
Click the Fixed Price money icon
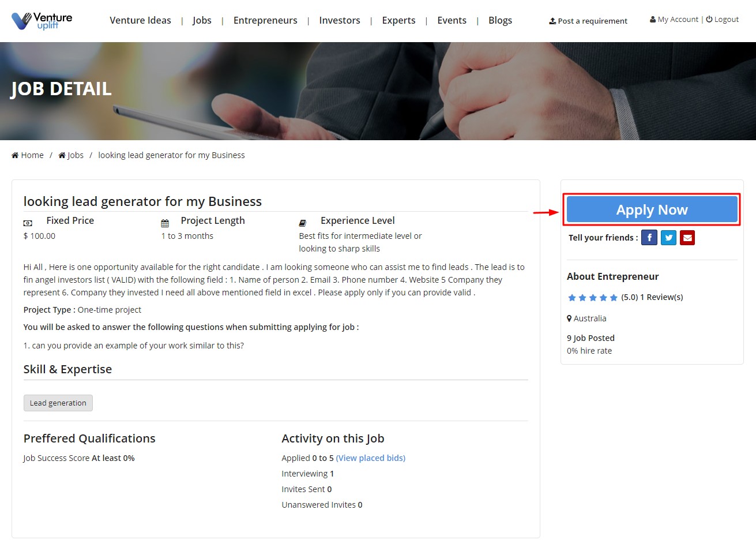28,223
